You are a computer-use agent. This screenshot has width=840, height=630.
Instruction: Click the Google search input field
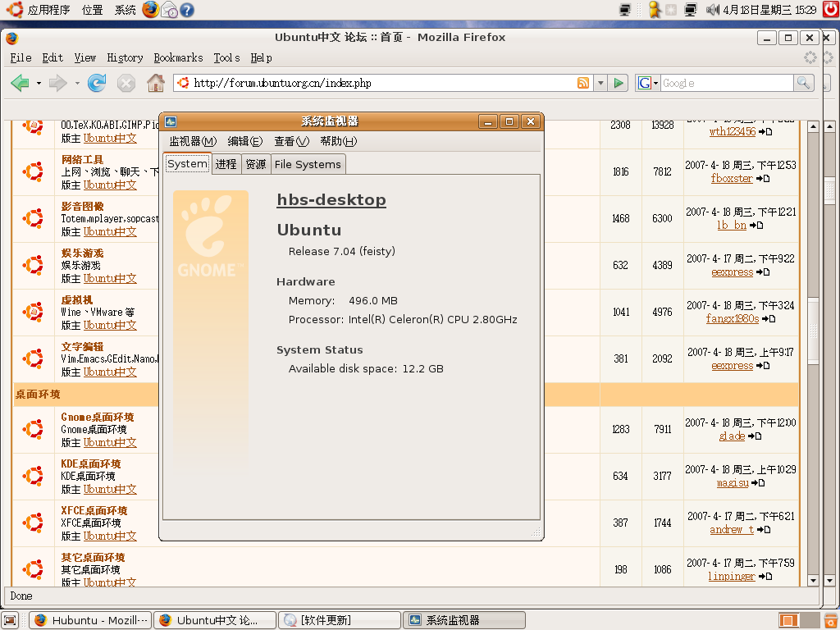coord(727,83)
